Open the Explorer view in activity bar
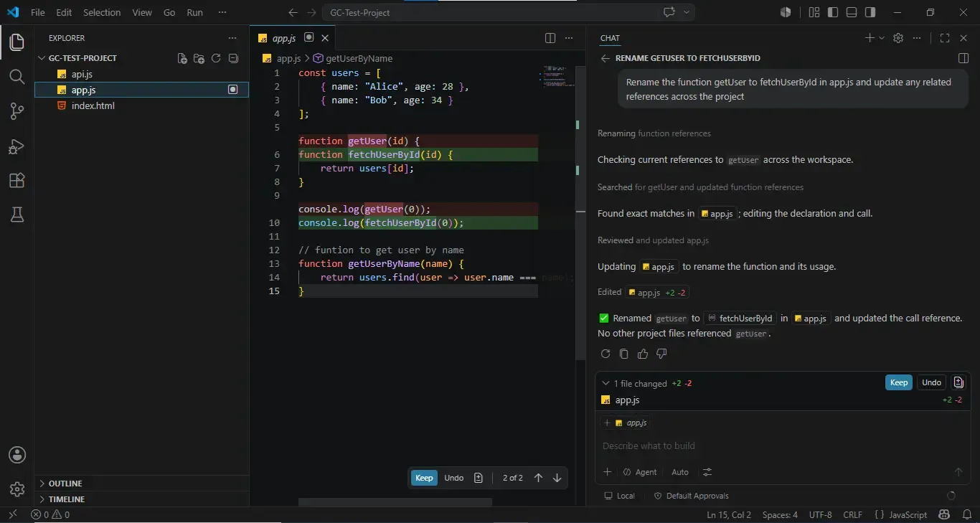980x523 pixels. tap(17, 42)
